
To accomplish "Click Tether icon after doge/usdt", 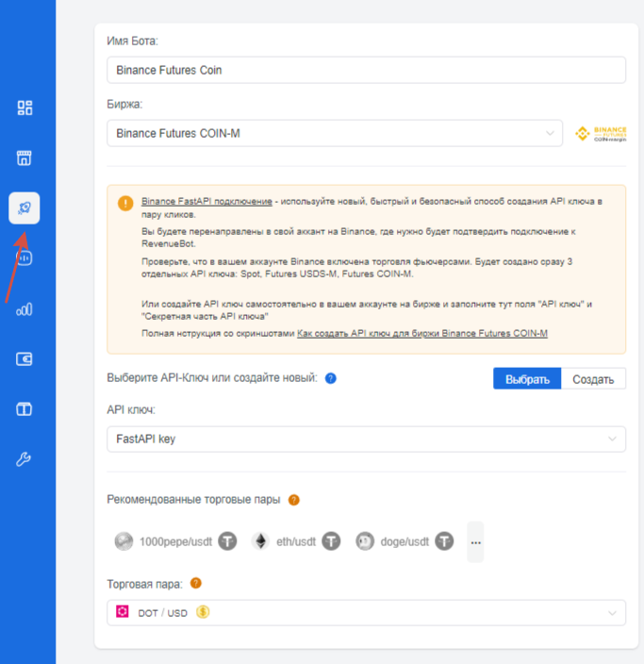I will coord(444,541).
